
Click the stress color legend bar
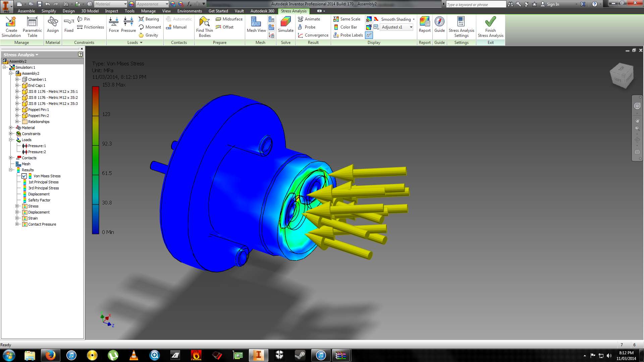click(x=95, y=160)
